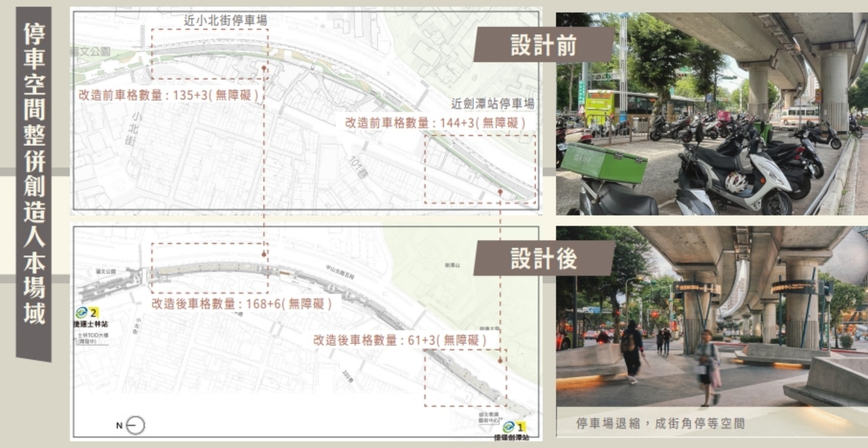Click the yellow number 1 station badge
The image size is (868, 448).
pos(520,427)
